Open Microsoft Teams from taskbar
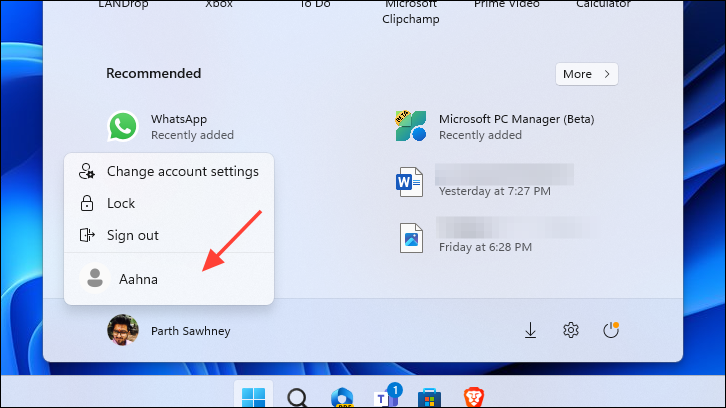Viewport: 726px width, 408px height. pos(388,395)
